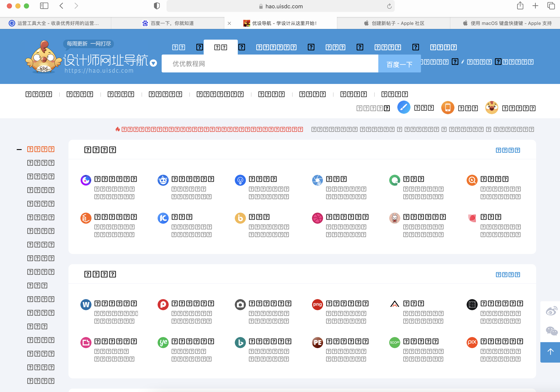Click the WeChat icon on right edge
The height and width of the screenshot is (392, 560).
(551, 331)
